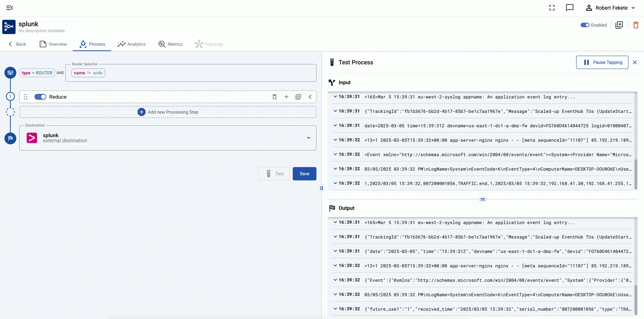644x319 pixels.
Task: Click the vertical panel splitter handle
Action: [x=321, y=188]
